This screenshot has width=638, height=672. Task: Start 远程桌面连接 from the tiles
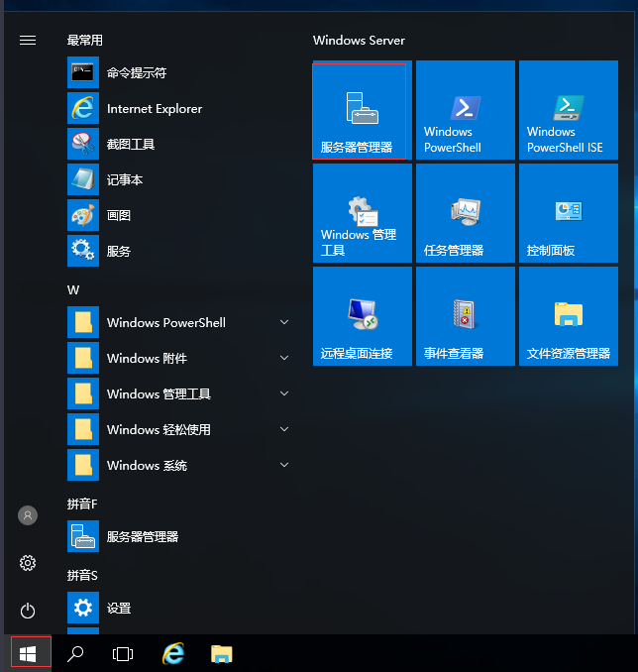click(362, 316)
